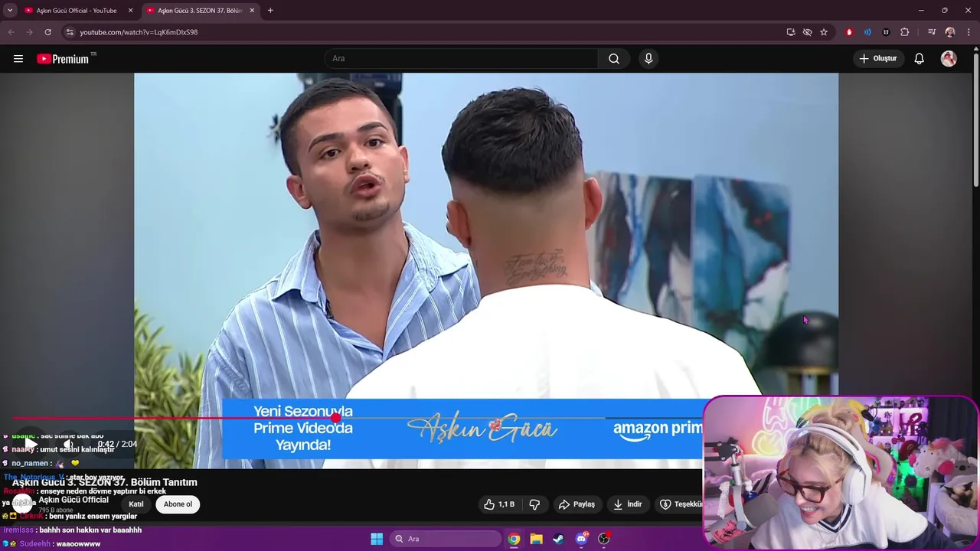Reload the current YouTube page
The image size is (980, 551).
pyautogui.click(x=47, y=32)
